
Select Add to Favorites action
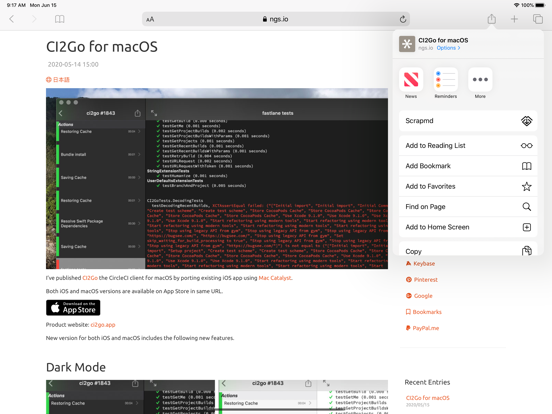pos(468,186)
